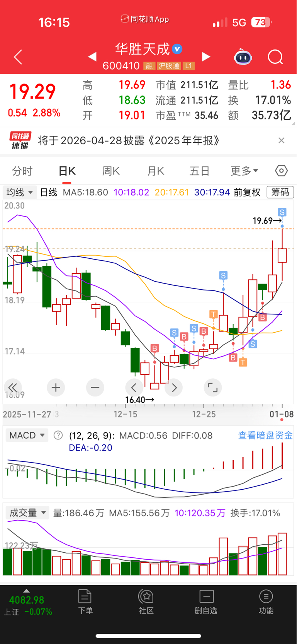Select the 分时 tab
Viewport: 297px width, 644px height.
(x=22, y=171)
